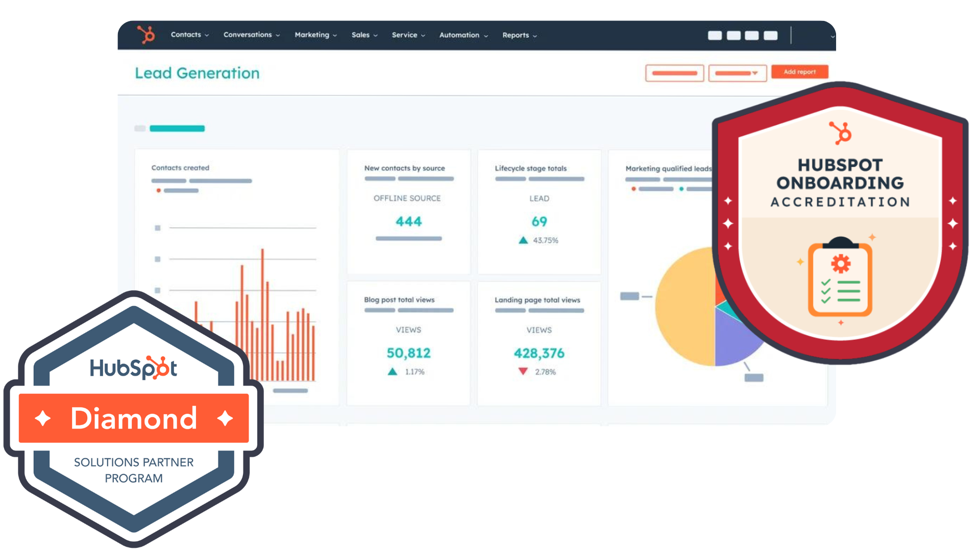Click the Diamond Solutions Partner badge
The image size is (980, 551).
pyautogui.click(x=134, y=418)
